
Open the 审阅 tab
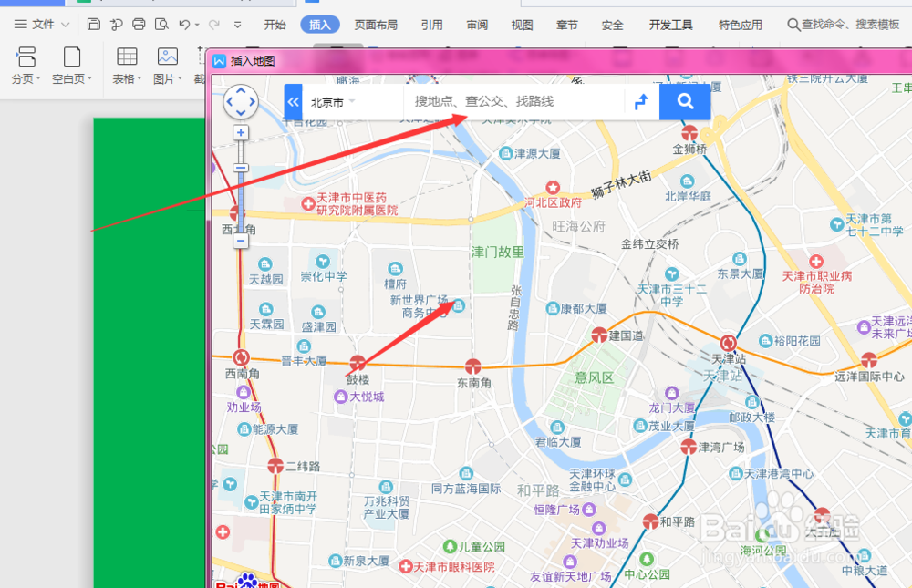pos(477,25)
